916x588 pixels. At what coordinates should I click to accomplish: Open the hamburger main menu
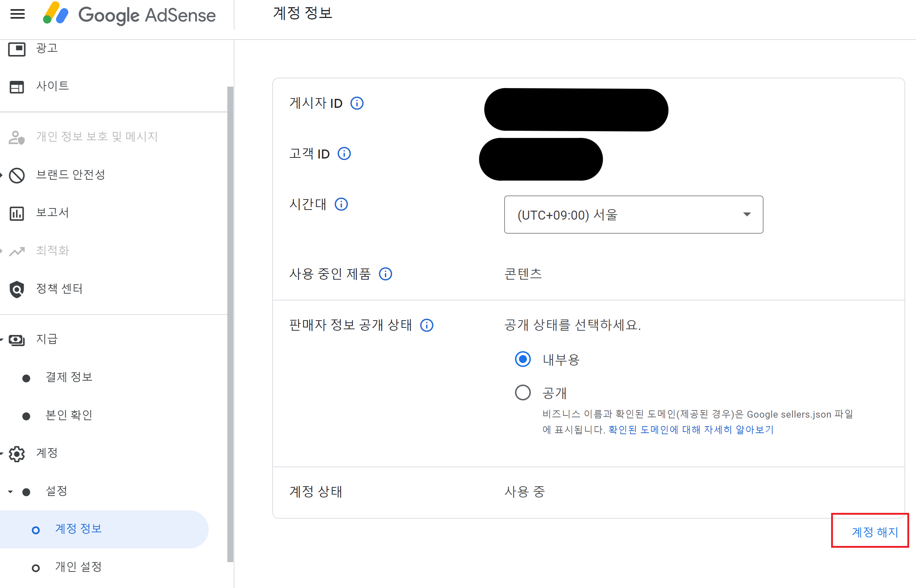coord(17,14)
